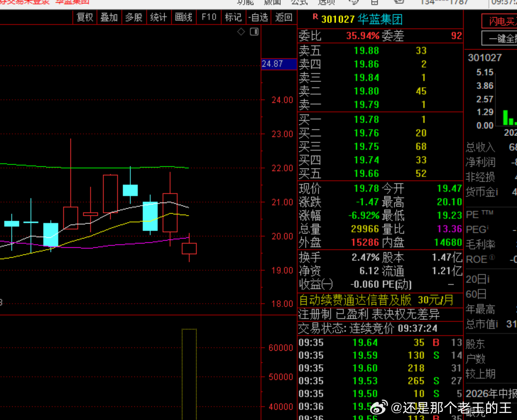Click the 一键全撤 button

pos(499,38)
